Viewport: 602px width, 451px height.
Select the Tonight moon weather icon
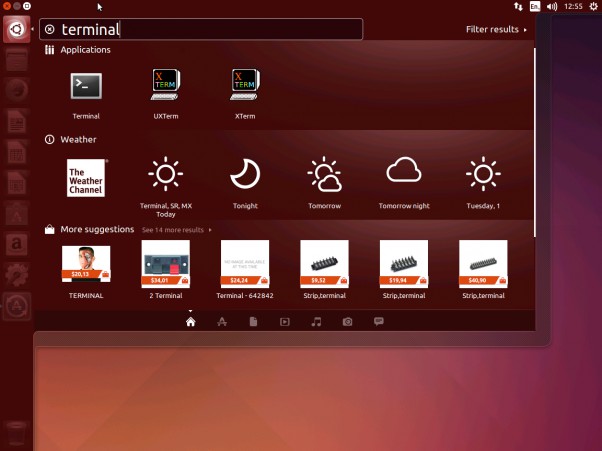245,174
